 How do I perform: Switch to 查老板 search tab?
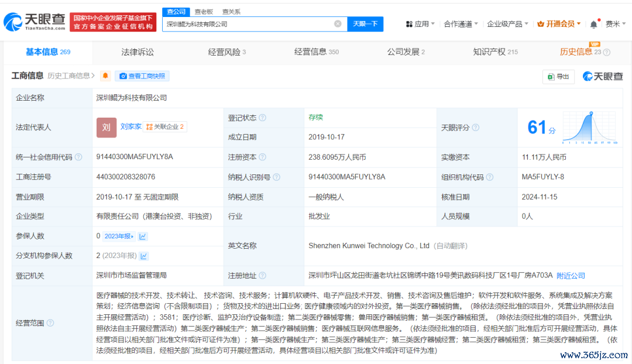[x=204, y=12]
